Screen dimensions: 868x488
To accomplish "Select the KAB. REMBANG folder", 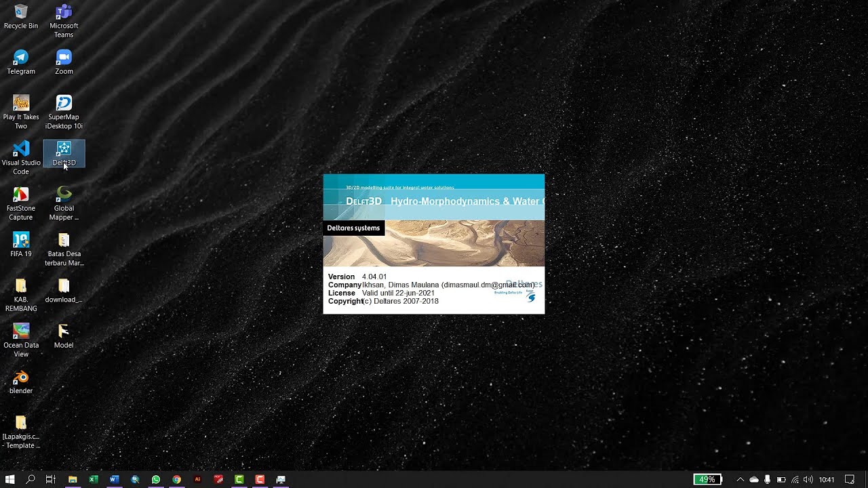I will click(x=21, y=295).
